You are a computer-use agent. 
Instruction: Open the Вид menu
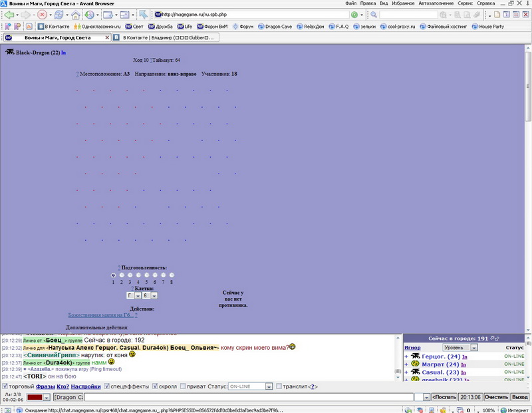(384, 3)
